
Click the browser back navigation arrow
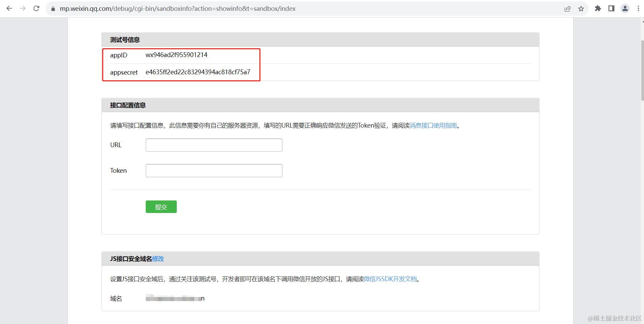(9, 8)
